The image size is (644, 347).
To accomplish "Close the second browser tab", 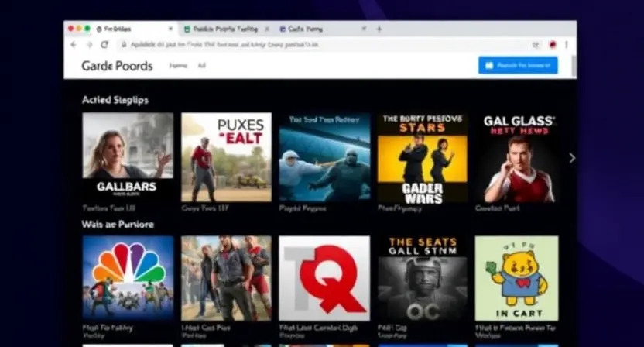I will tap(267, 29).
